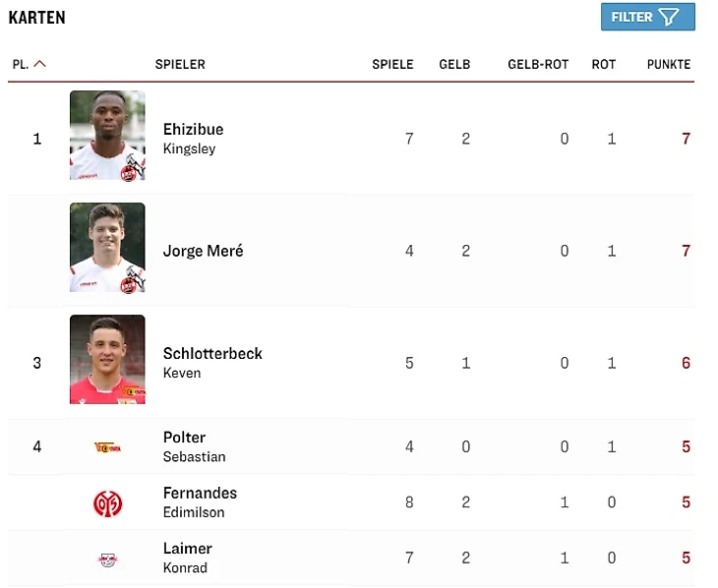Open Laimer Konrad player name link

(x=187, y=558)
